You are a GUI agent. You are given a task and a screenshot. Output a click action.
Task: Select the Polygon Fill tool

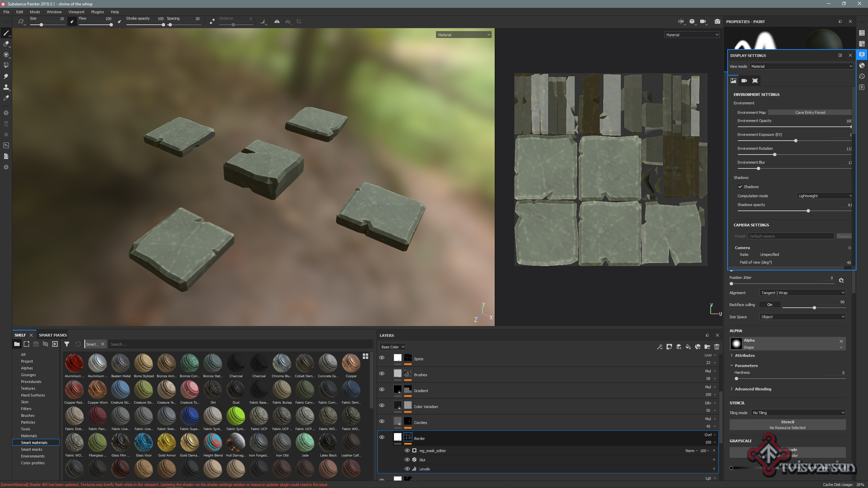[6, 65]
